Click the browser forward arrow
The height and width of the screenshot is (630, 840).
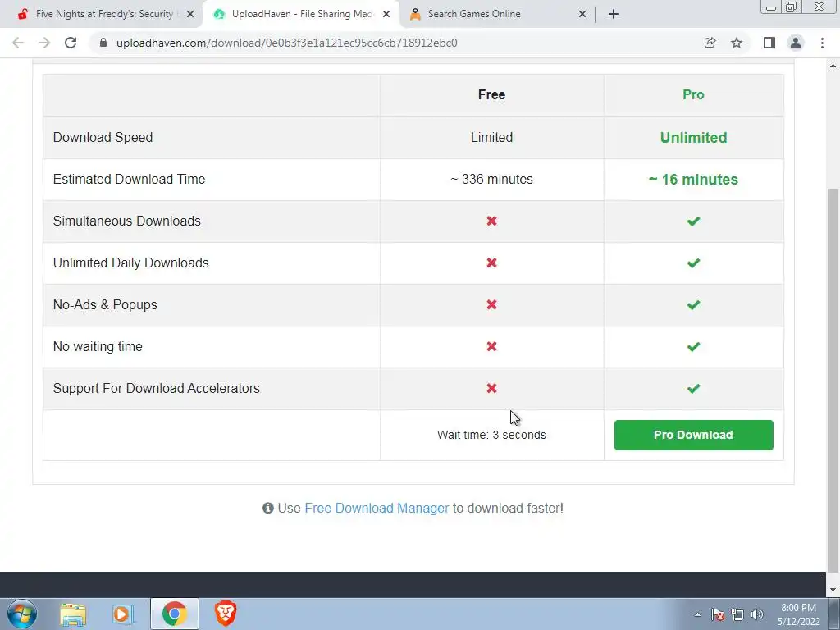(44, 43)
